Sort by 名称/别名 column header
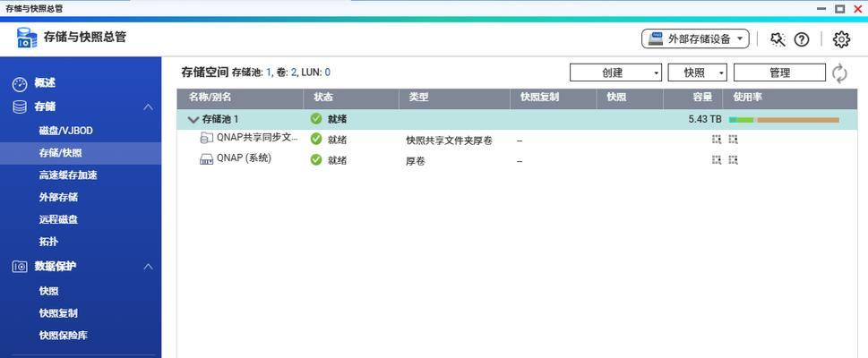Screen dimensions: 868x358 click(x=240, y=98)
